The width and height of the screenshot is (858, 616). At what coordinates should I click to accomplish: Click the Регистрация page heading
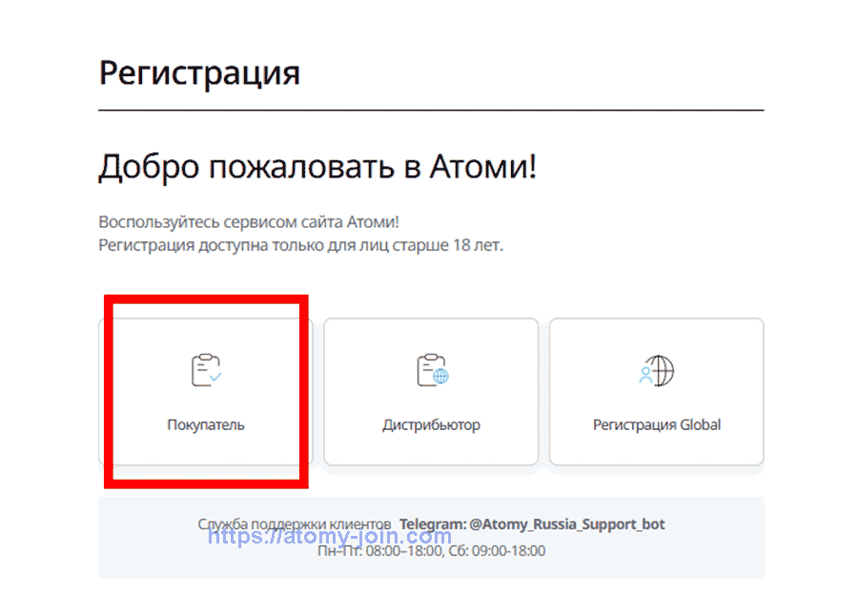click(198, 72)
